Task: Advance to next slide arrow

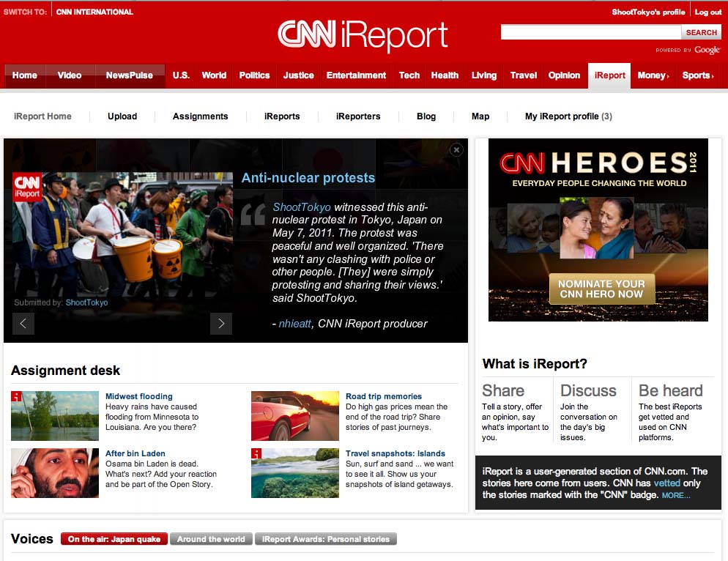Action: [221, 324]
